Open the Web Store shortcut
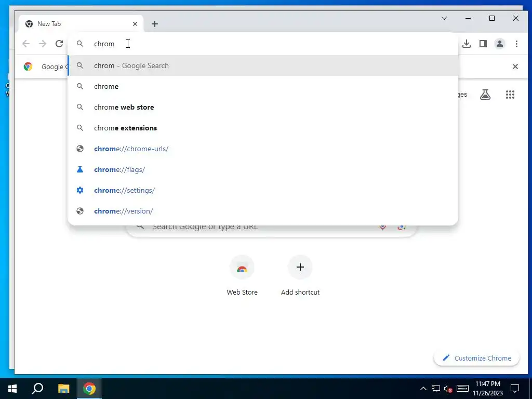This screenshot has width=532, height=399. click(x=242, y=275)
